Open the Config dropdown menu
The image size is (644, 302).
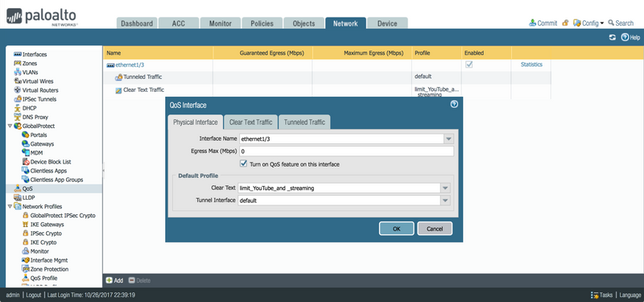(589, 23)
